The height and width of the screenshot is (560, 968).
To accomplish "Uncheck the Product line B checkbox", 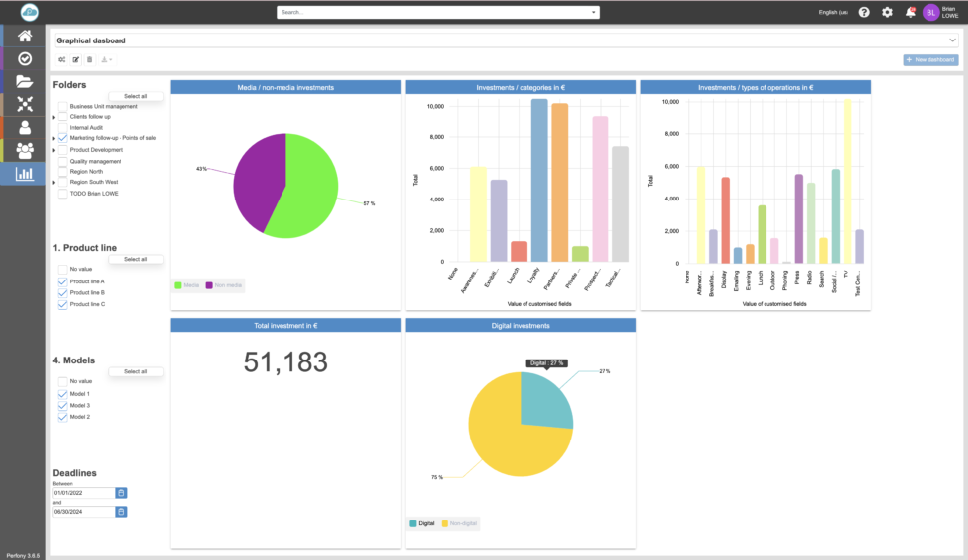I will coord(63,292).
